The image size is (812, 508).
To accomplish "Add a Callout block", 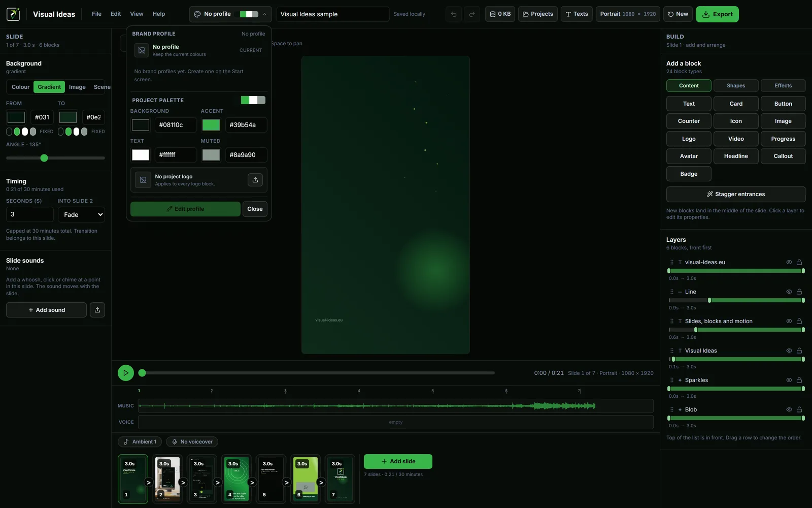I will (783, 156).
